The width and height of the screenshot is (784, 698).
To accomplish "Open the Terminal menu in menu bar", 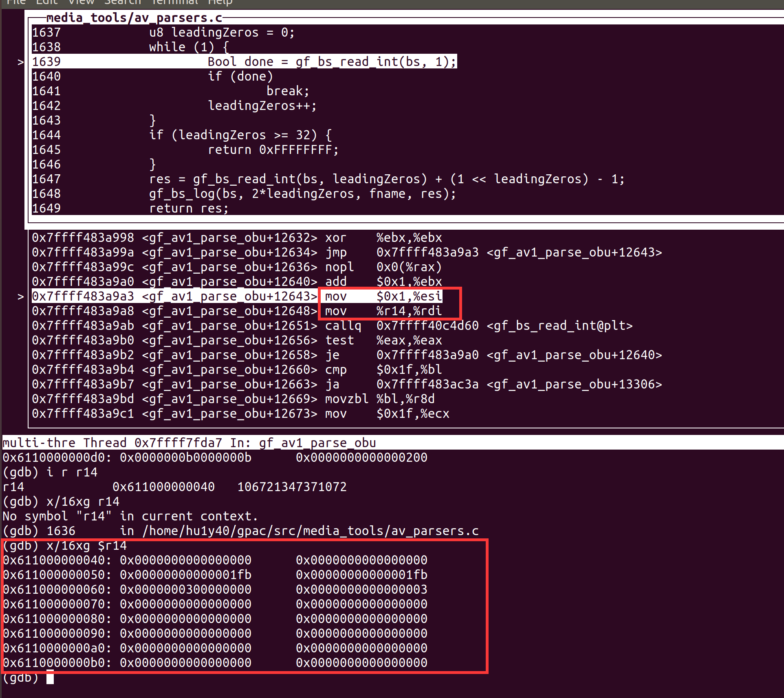I will click(174, 2).
